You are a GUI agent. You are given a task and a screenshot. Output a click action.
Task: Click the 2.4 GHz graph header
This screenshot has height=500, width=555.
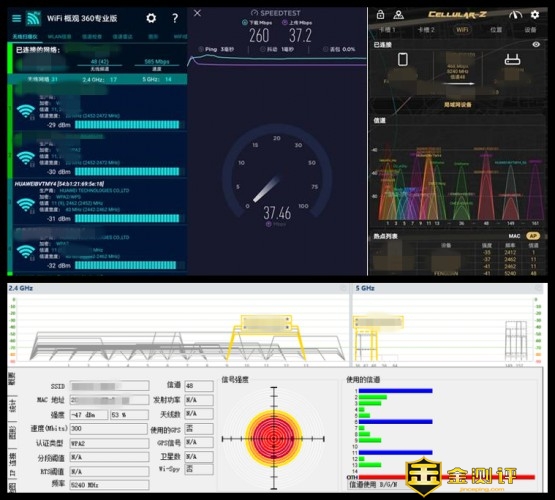[x=21, y=288]
